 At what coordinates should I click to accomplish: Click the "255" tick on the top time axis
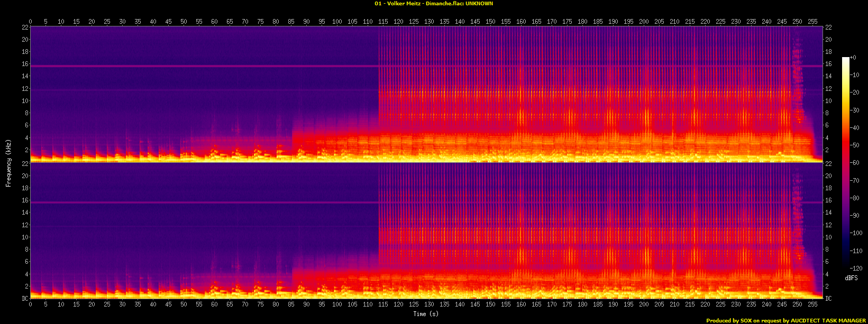tap(812, 22)
